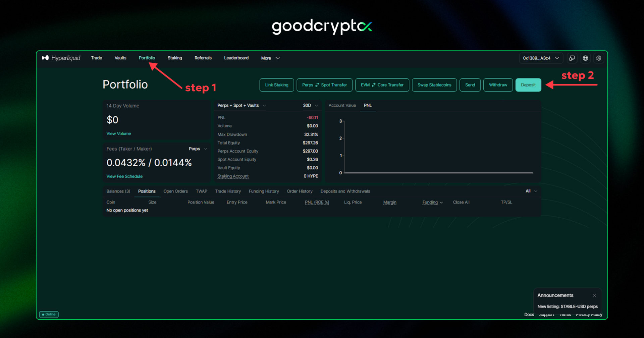Click the View Volume link

coord(118,133)
